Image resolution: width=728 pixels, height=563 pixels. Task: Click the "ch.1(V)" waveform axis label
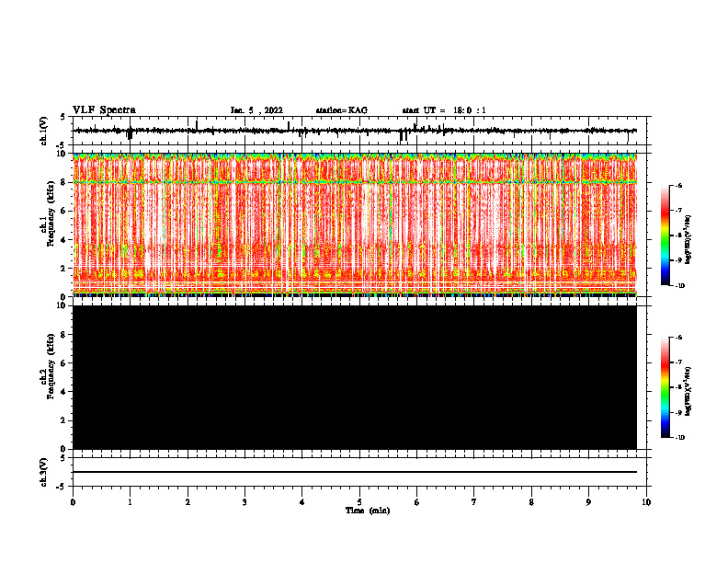pyautogui.click(x=44, y=131)
